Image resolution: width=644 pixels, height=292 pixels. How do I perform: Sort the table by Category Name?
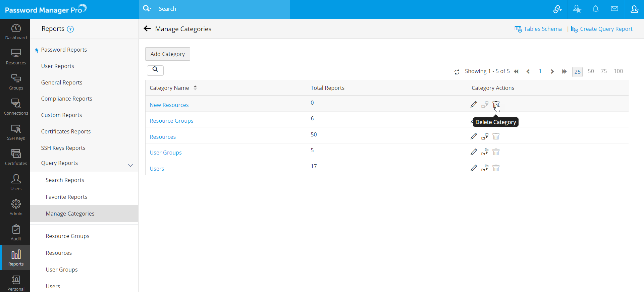point(195,88)
